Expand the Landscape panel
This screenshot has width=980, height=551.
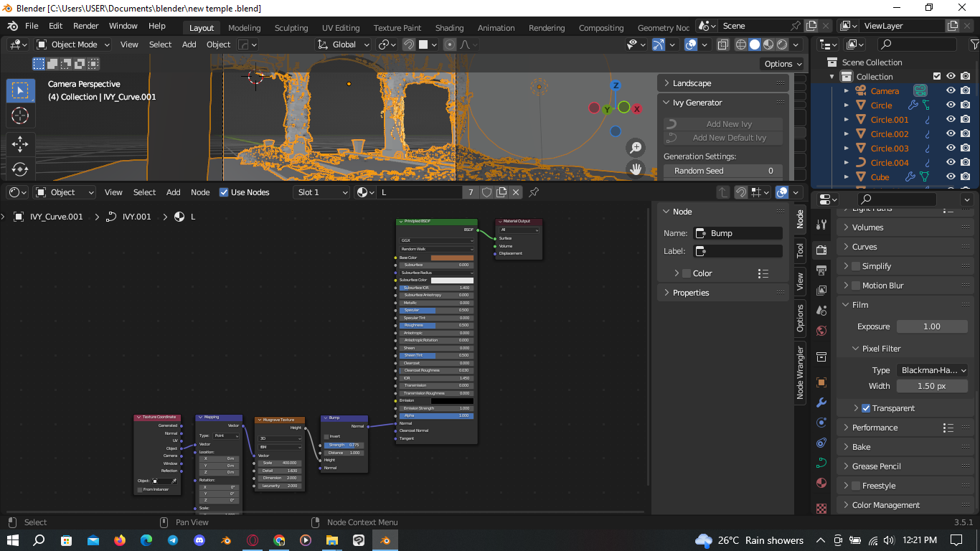point(723,83)
